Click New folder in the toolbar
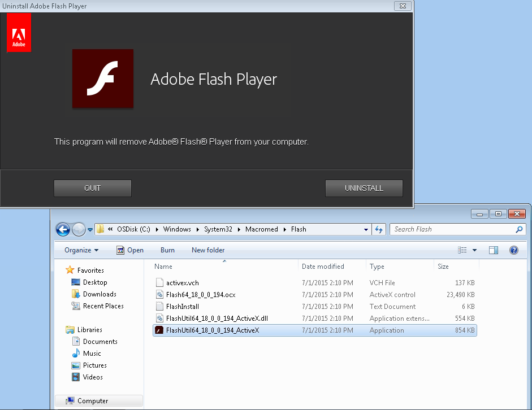 [x=208, y=250]
